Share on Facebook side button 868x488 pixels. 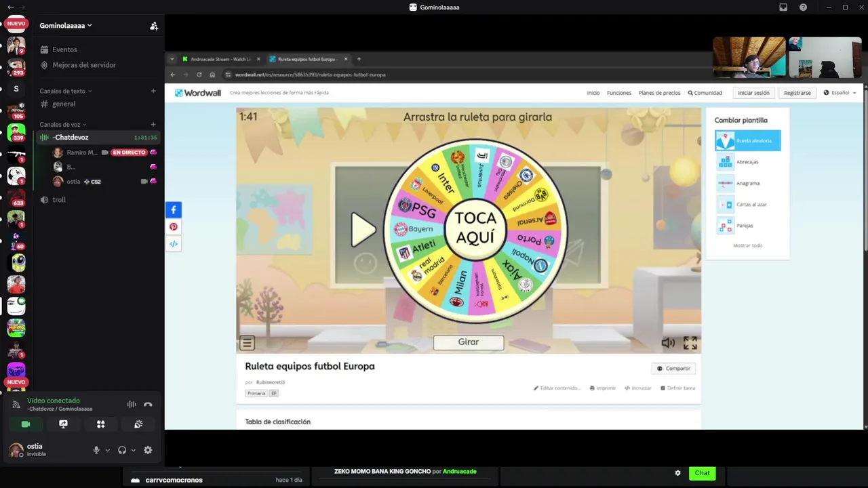[x=174, y=210]
